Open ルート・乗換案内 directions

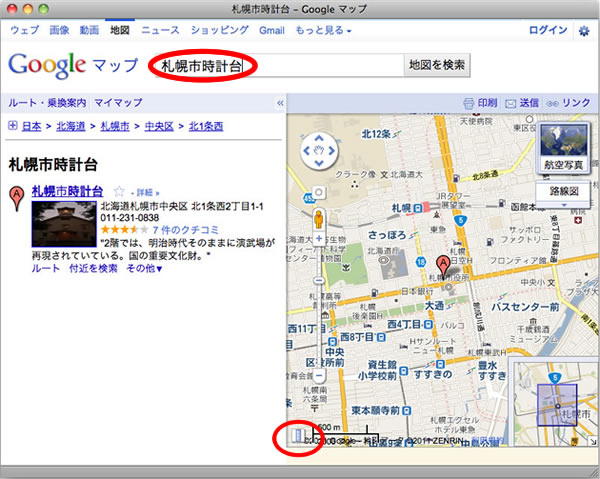click(47, 103)
